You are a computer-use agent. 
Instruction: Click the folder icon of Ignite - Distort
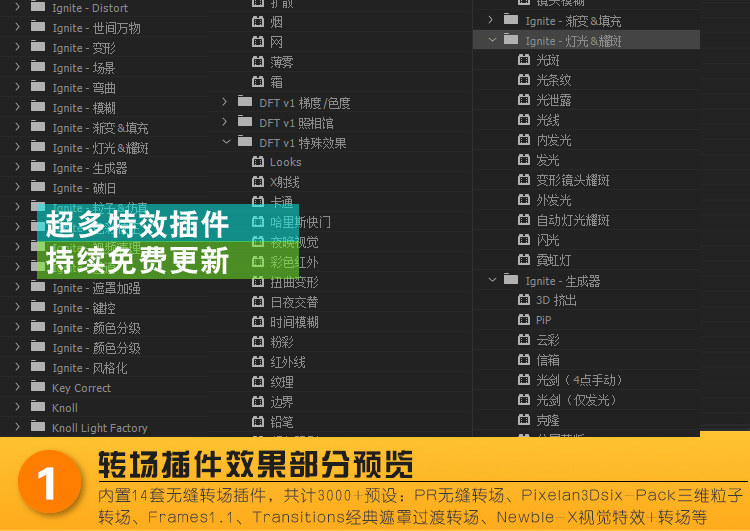point(38,7)
